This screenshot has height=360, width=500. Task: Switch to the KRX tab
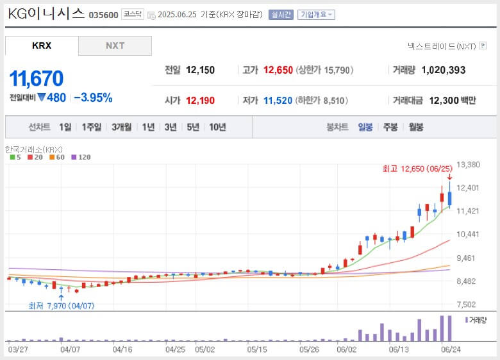[42, 46]
